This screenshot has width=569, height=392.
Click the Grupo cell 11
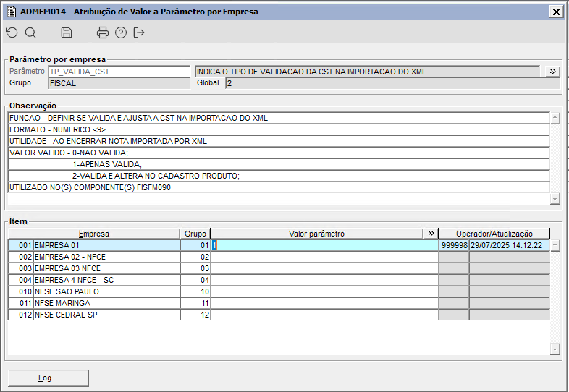(195, 304)
